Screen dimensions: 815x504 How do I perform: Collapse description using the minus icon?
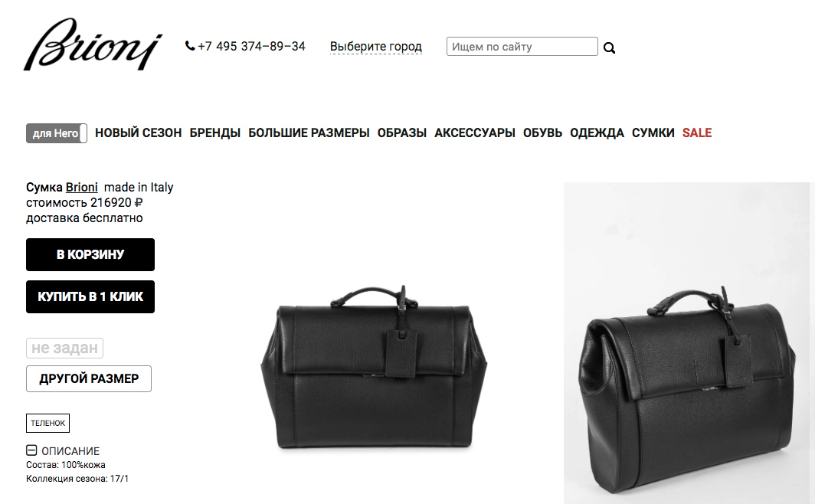pyautogui.click(x=31, y=450)
